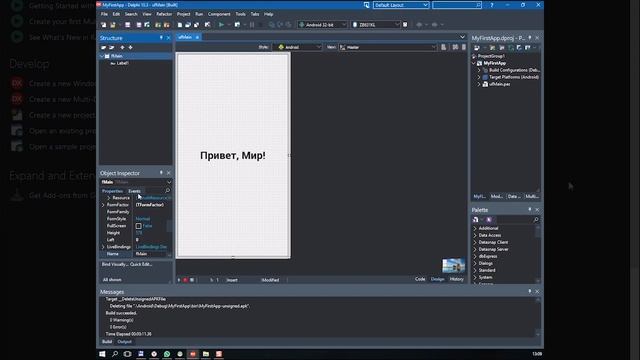Click move-down arrow in Structure panel toolbar

(130, 47)
